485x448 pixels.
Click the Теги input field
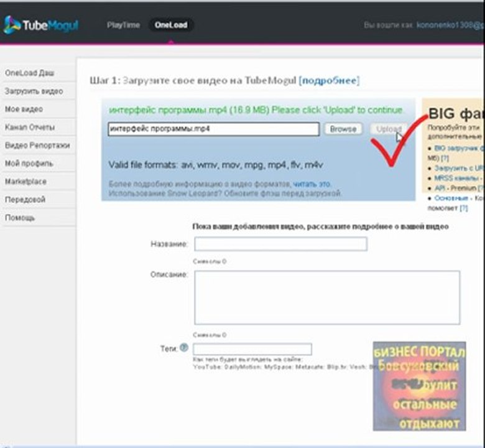[252, 349]
